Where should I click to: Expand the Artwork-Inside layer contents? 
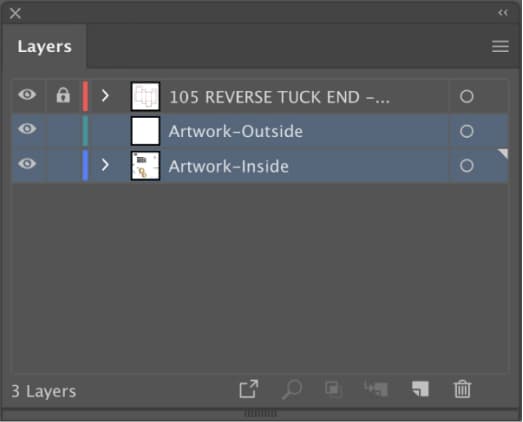click(x=105, y=165)
